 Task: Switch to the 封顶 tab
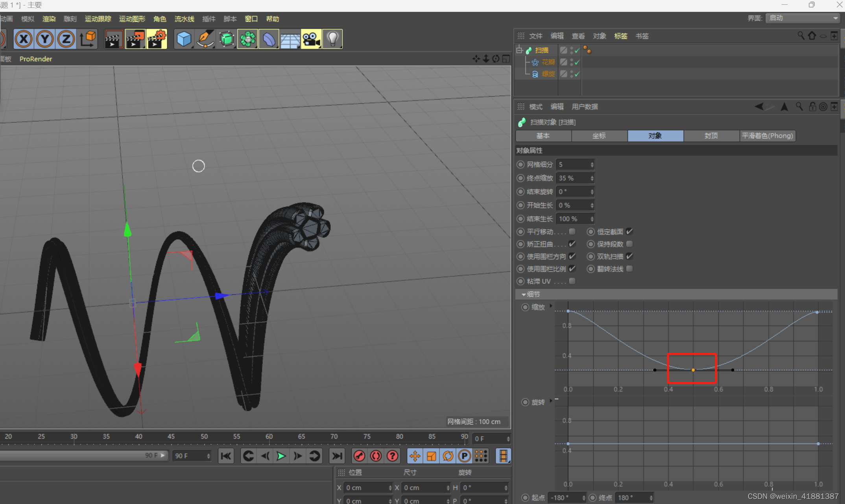coord(711,136)
